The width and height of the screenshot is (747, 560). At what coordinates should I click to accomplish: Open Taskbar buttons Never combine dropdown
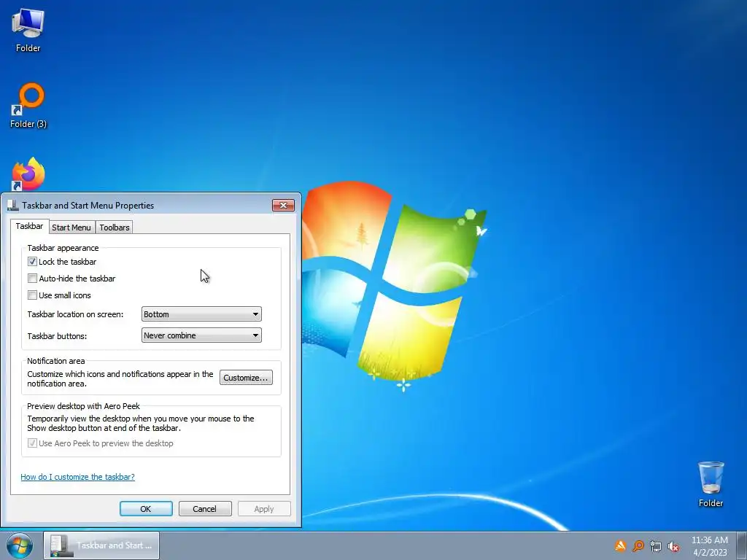pyautogui.click(x=201, y=335)
